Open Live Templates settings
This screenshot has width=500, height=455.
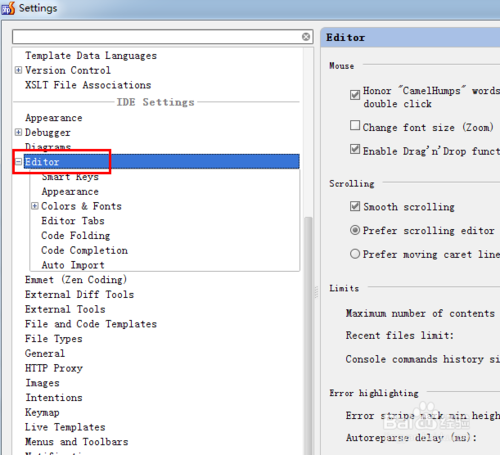[65, 427]
